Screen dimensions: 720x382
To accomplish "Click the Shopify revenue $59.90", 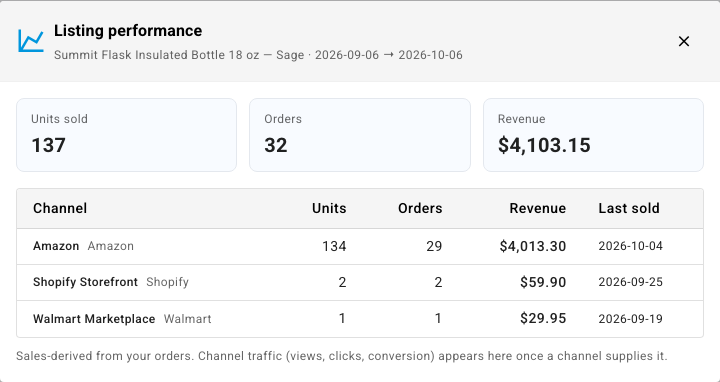I will (x=543, y=282).
